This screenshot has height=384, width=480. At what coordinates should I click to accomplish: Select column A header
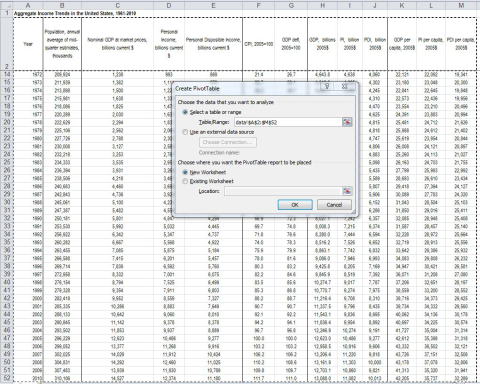click(x=28, y=6)
